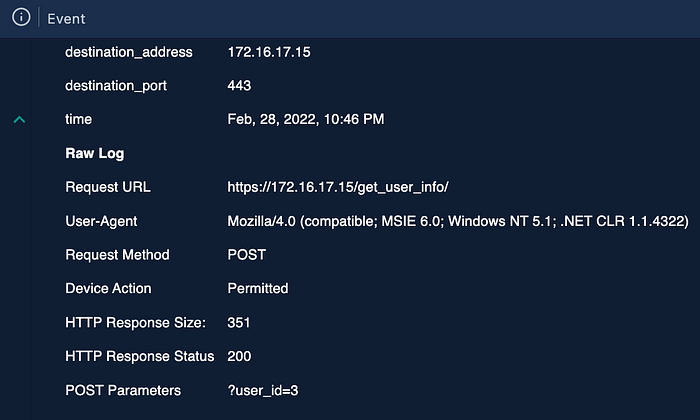700x420 pixels.
Task: Select the Event header title
Action: (x=66, y=19)
